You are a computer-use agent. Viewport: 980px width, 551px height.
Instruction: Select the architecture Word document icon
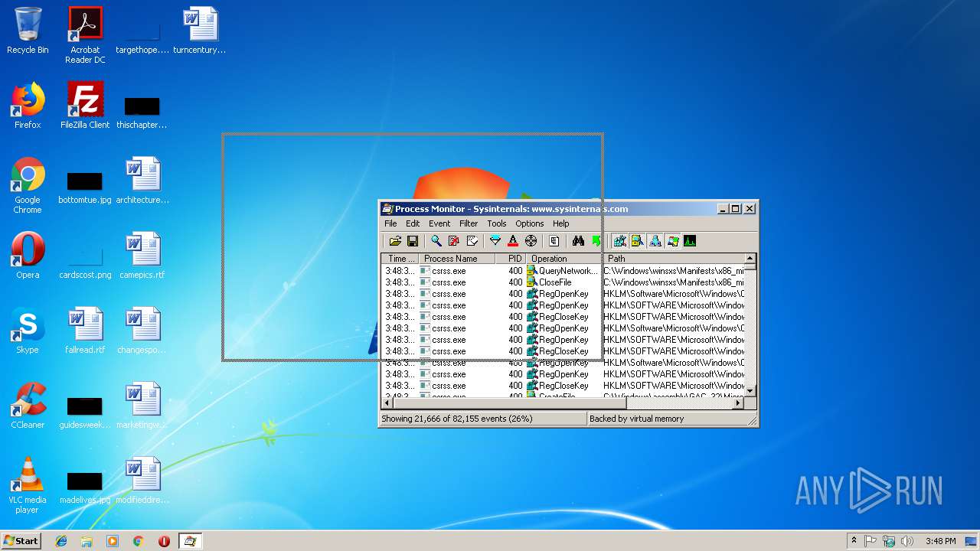(142, 181)
